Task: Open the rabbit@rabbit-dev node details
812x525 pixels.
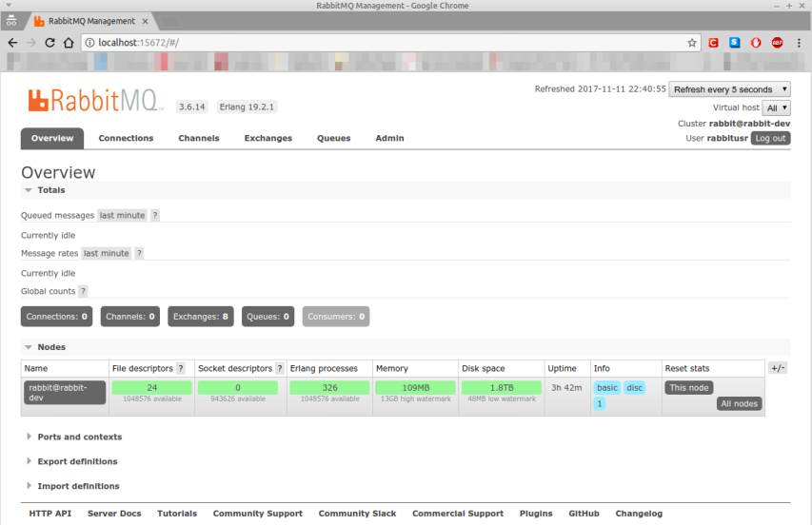Action: 65,393
